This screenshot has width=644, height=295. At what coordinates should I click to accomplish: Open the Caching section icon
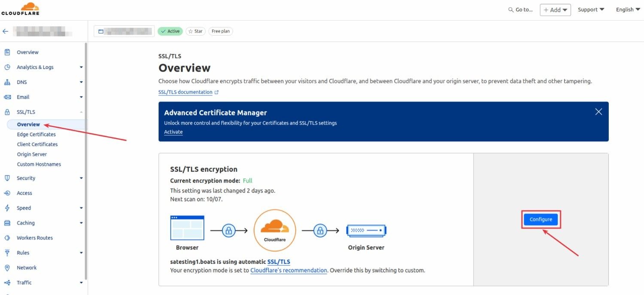tap(9, 223)
